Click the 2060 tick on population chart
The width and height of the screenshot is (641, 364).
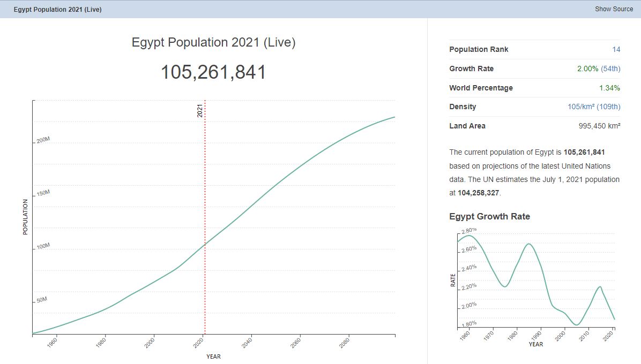click(x=295, y=343)
